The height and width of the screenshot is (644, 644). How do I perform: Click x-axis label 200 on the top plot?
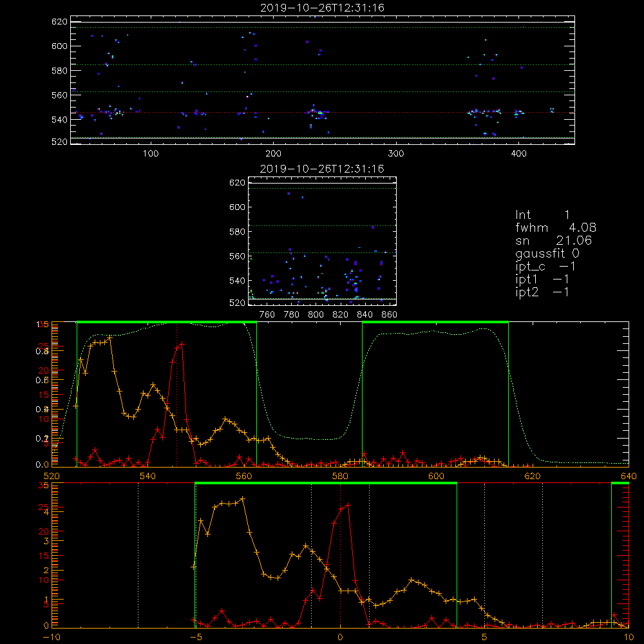point(273,154)
